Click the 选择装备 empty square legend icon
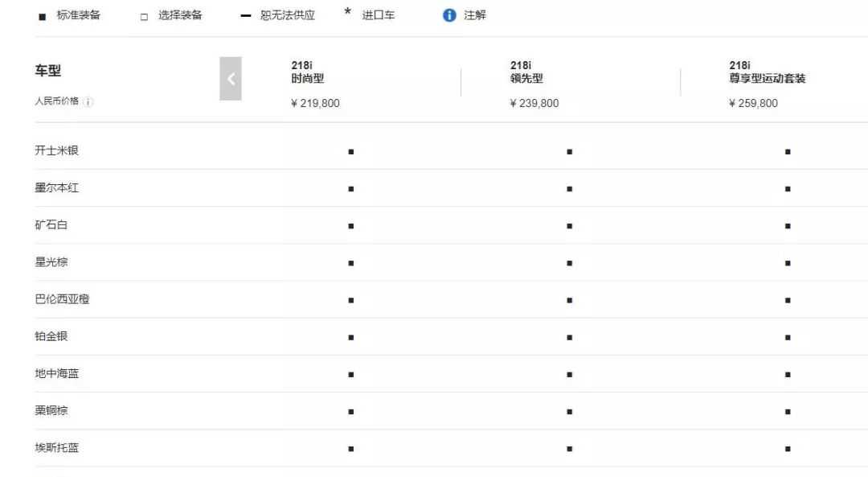Screen dimensions: 868x477 click(x=144, y=17)
